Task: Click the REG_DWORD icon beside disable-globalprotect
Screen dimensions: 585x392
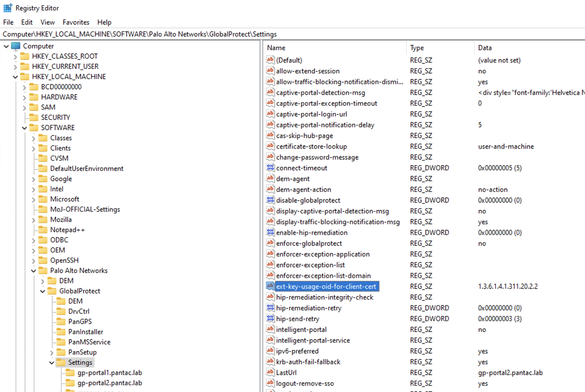Action: 270,200
